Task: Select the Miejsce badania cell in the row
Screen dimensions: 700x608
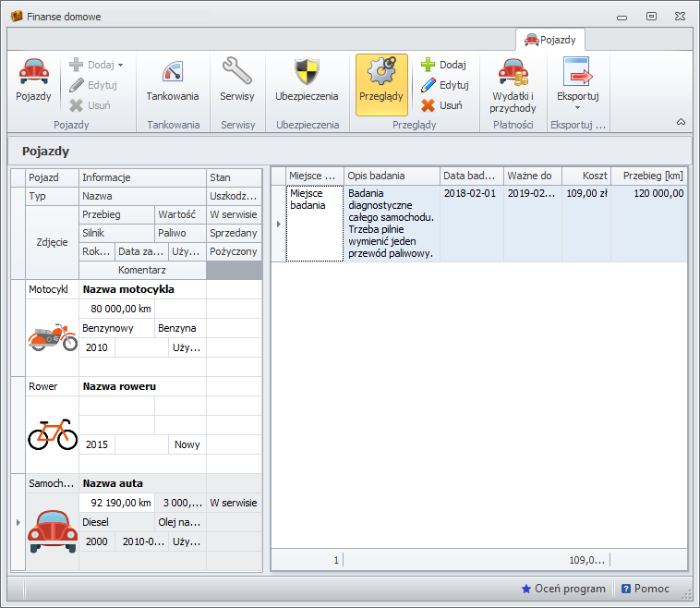Action: 314,223
